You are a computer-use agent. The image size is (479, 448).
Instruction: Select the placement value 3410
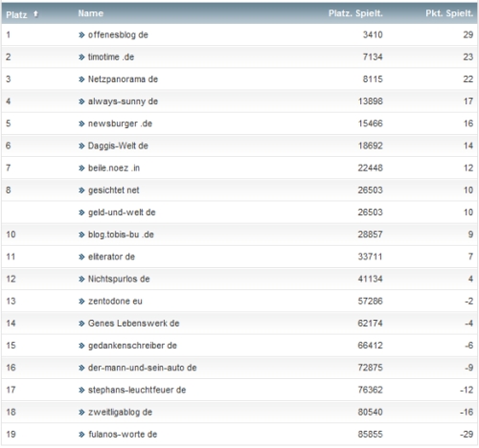point(373,34)
